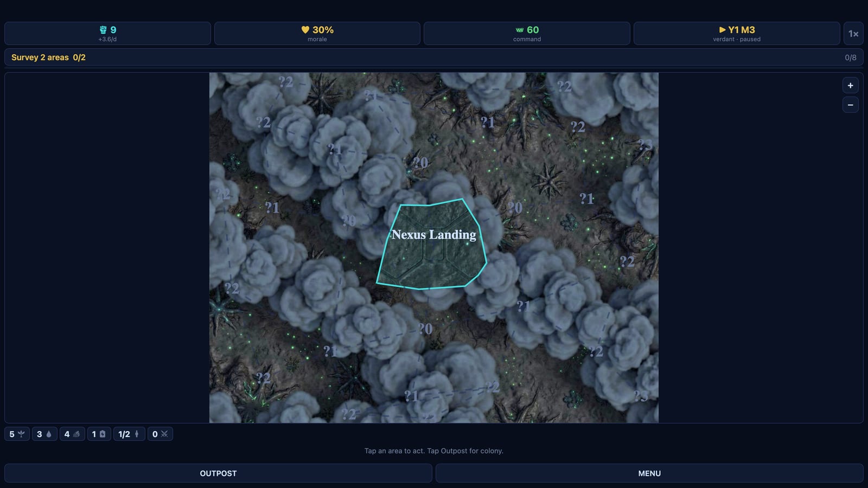This screenshot has height=488, width=868.
Task: Open the crown command stat showing 60
Action: coord(527,34)
